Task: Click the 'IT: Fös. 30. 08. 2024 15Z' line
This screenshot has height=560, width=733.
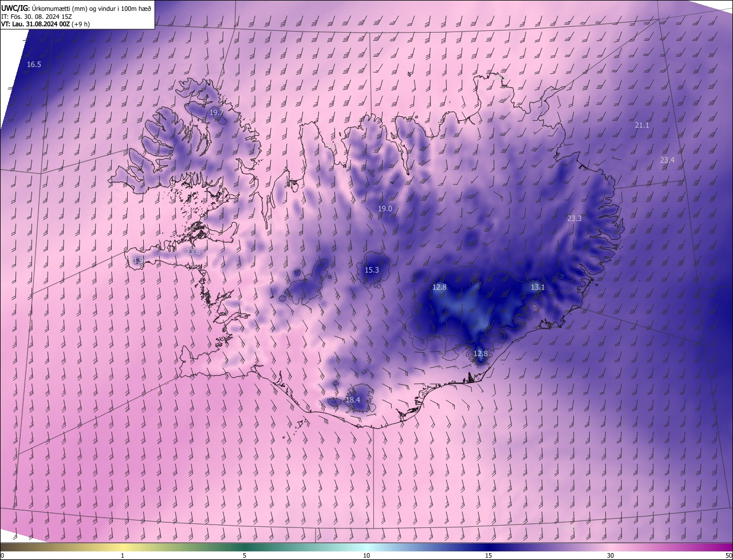Action: pyautogui.click(x=37, y=16)
